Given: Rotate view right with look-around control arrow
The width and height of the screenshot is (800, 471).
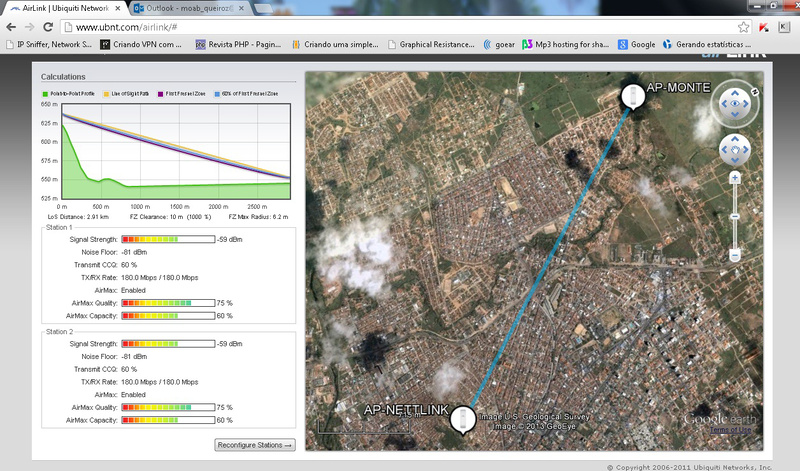Looking at the screenshot, I should tap(745, 104).
